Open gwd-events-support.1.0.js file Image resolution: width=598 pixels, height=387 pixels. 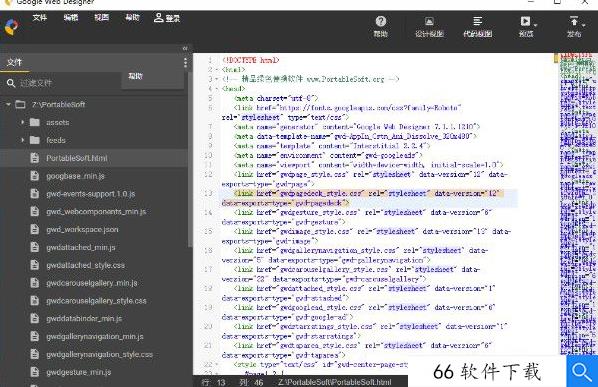coord(91,194)
